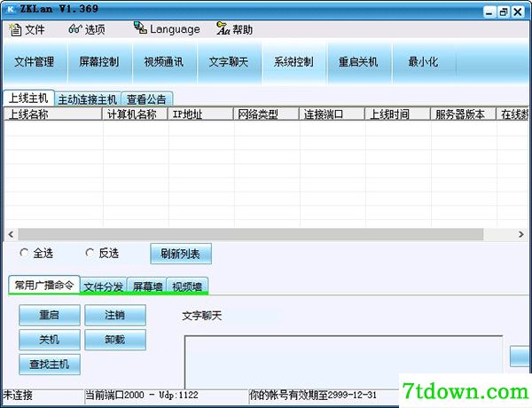Open the Language menu
Screen dimensions: 532x408
pyautogui.click(x=167, y=29)
